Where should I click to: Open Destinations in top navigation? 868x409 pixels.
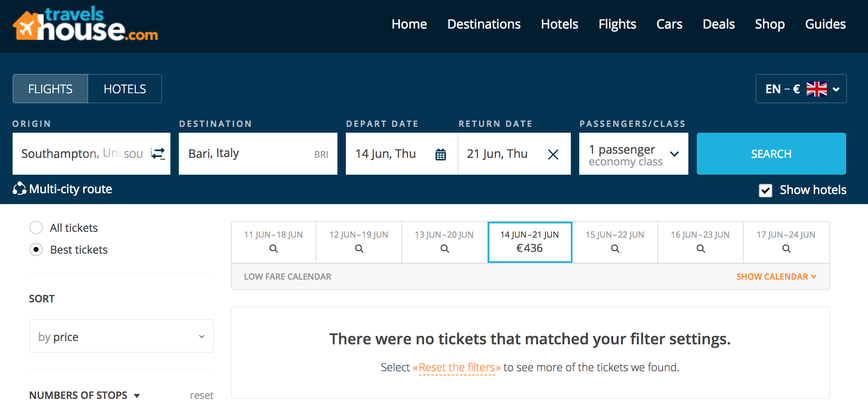pos(484,24)
